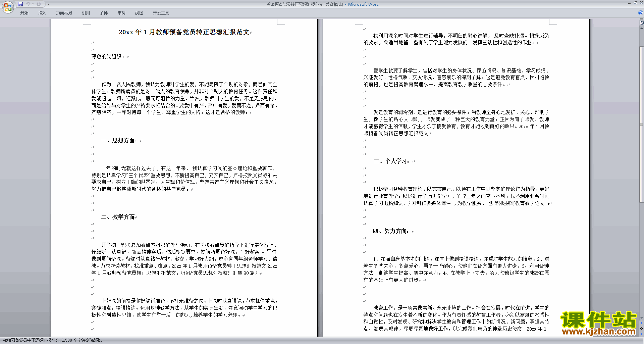644x344 pixels.
Task: Open the Select Browse Object circle button
Action: coord(642,329)
